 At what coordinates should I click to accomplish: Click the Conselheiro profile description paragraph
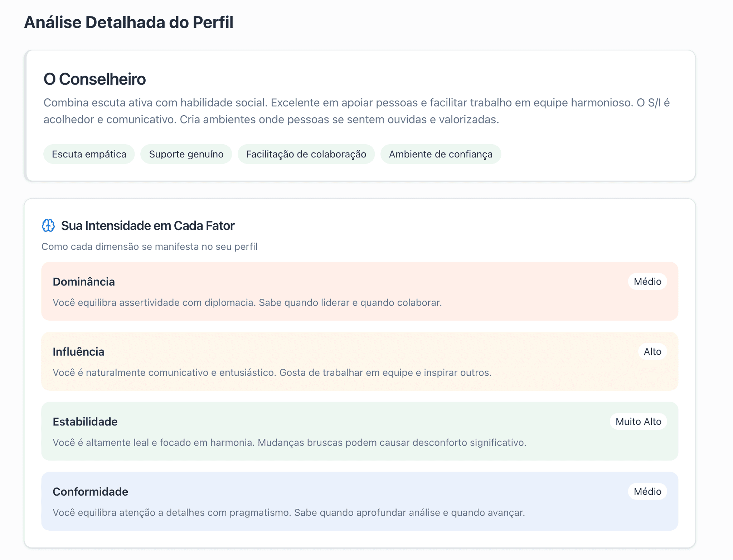click(x=356, y=111)
